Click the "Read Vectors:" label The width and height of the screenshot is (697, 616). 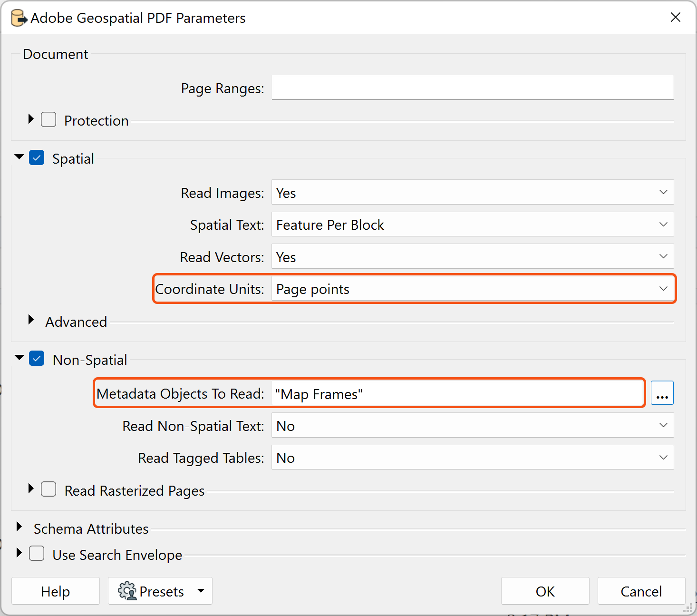[222, 257]
